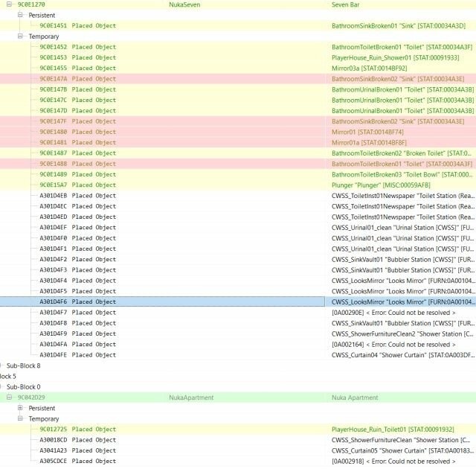Select record "A301D4FA" Placed Object

pos(77,344)
